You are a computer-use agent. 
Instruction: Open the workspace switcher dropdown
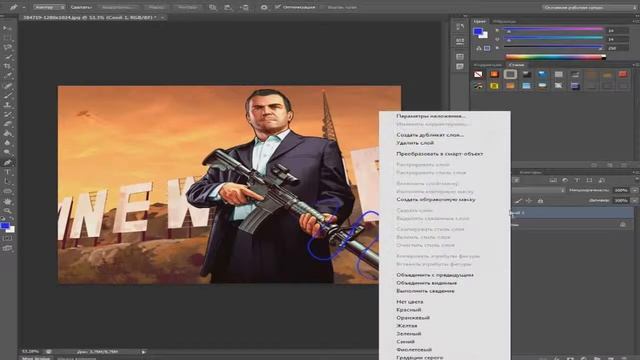click(x=589, y=7)
